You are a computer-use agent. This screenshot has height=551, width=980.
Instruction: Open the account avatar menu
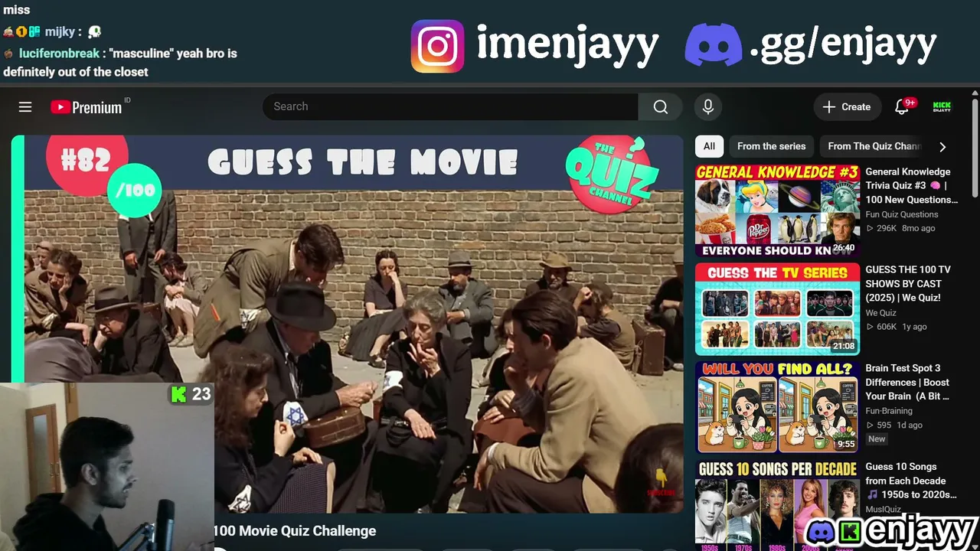click(942, 107)
